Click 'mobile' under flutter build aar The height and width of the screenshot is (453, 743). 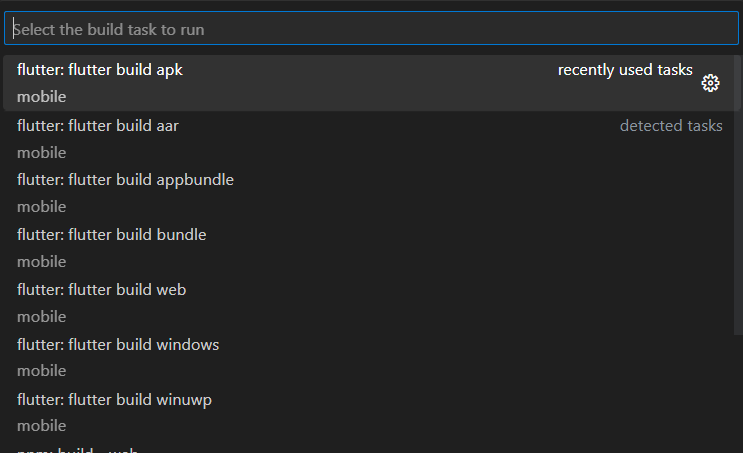pos(42,153)
